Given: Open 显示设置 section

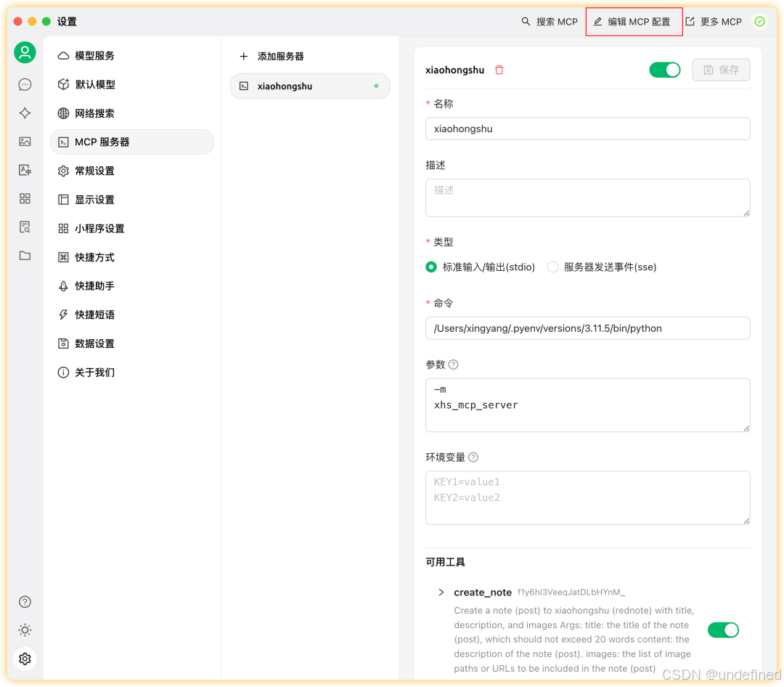Looking at the screenshot, I should [132, 200].
